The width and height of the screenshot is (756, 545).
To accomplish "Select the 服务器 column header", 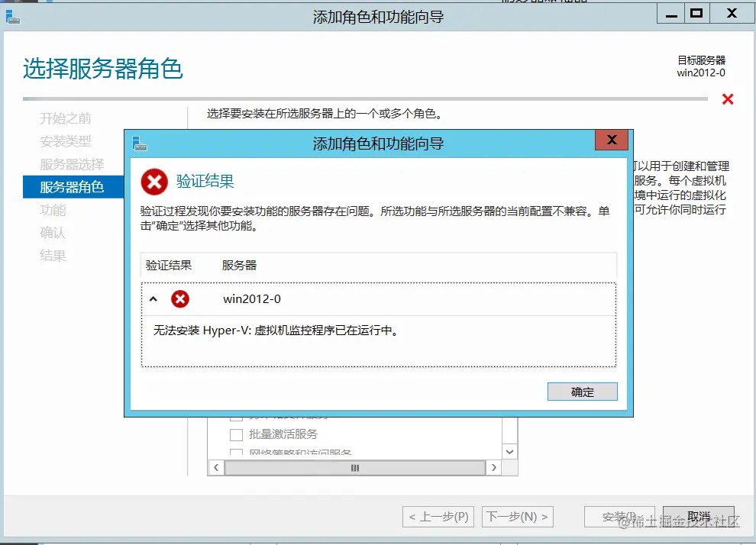I will point(239,265).
